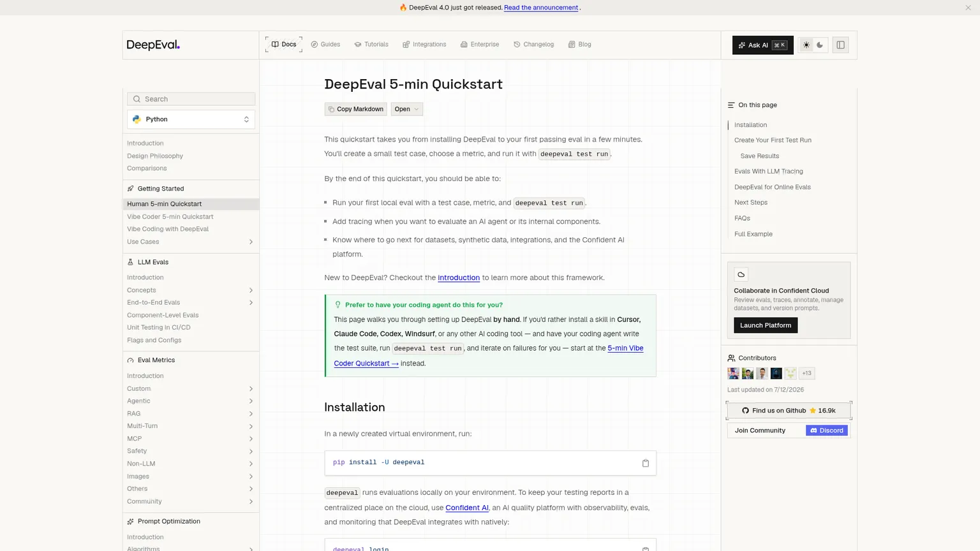
Task: Jump to Installation in page outline
Action: click(750, 125)
